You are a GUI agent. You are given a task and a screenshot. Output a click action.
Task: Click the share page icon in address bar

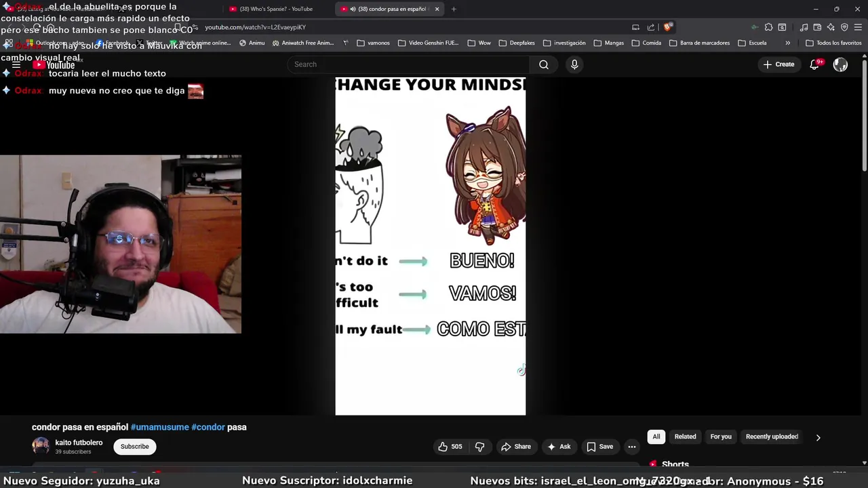651,27
